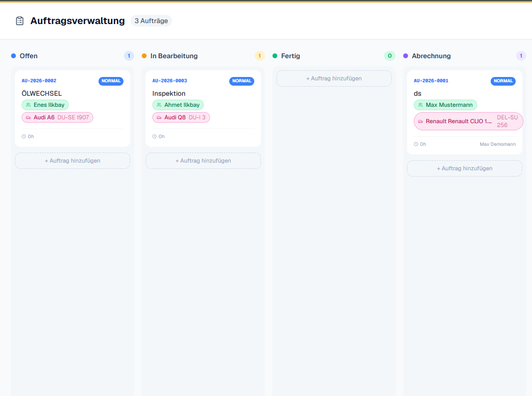Click the NORMAL badge on ÖLWECHSEL card
The height and width of the screenshot is (396, 532).
(111, 81)
